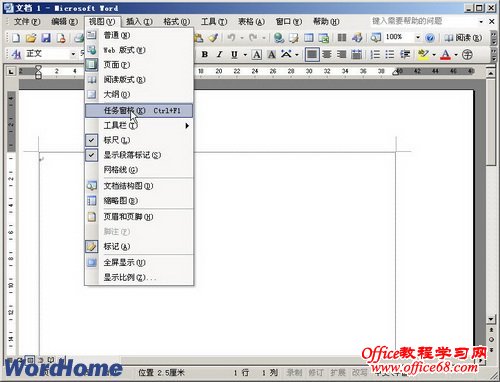The image size is (500, 382).
Task: Click the 阅读(R) reading layout button
Action: tap(463, 38)
